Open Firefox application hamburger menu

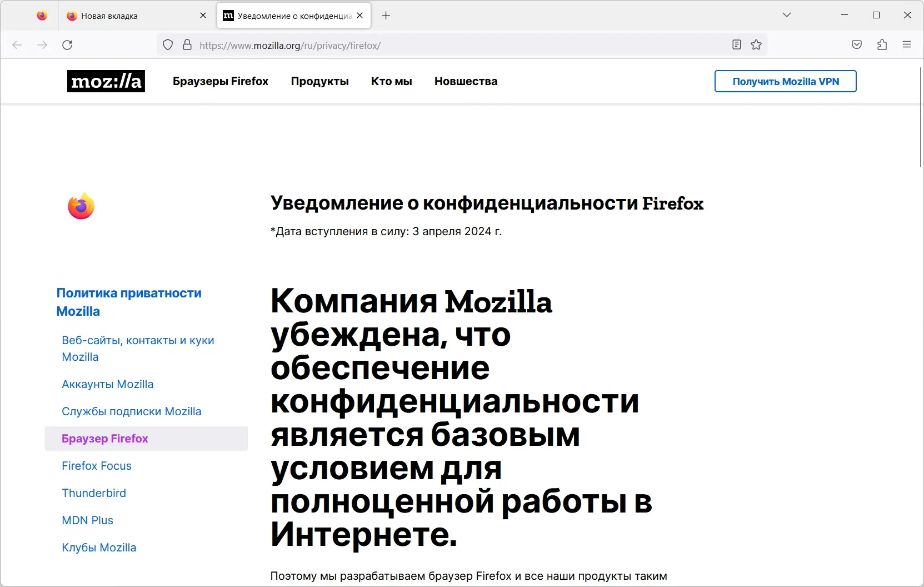(907, 45)
